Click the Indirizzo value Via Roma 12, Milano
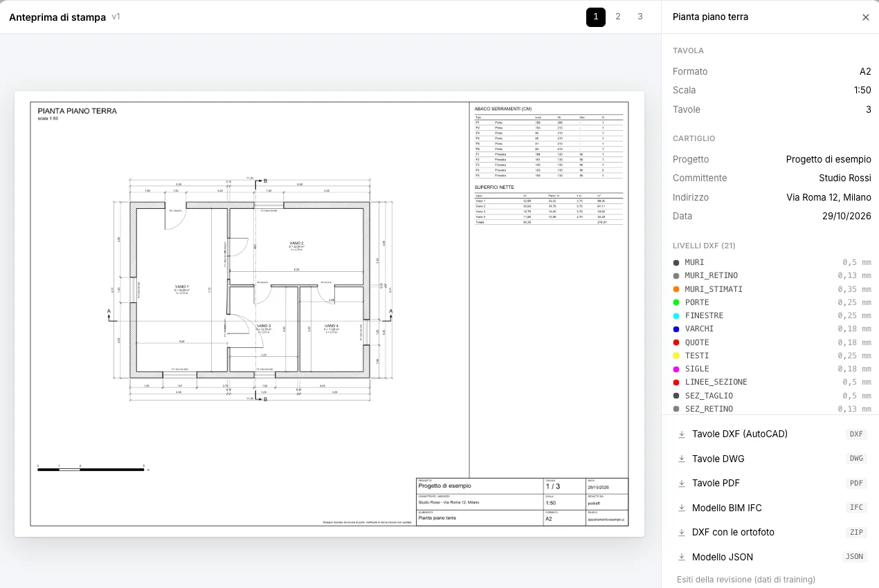The width and height of the screenshot is (879, 588). [x=828, y=197]
